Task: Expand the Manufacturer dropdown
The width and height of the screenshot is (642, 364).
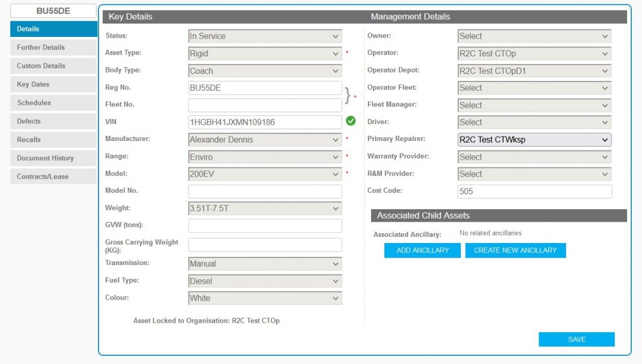Action: [x=265, y=140]
